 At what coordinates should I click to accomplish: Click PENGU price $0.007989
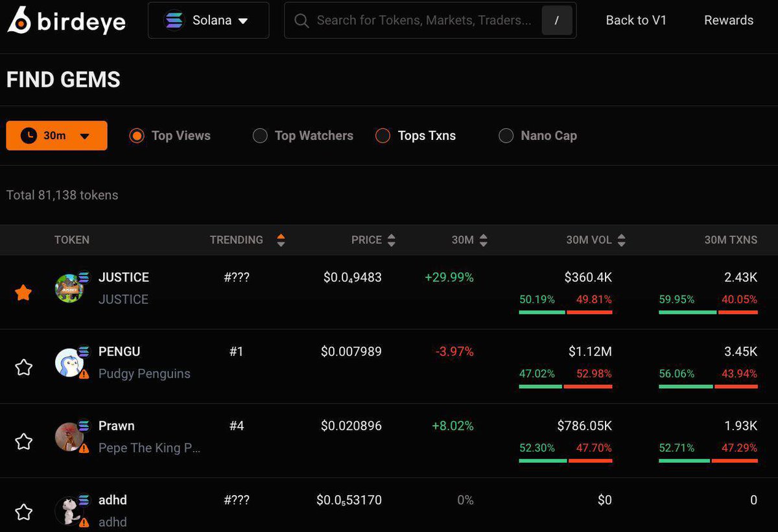tap(351, 352)
